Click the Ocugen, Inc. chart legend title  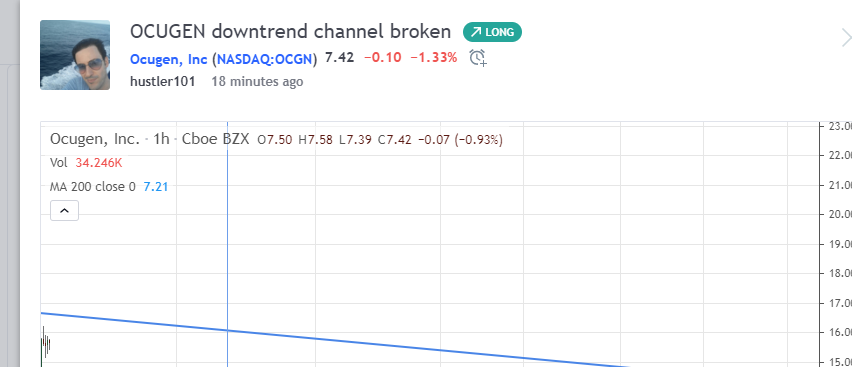pyautogui.click(x=95, y=139)
